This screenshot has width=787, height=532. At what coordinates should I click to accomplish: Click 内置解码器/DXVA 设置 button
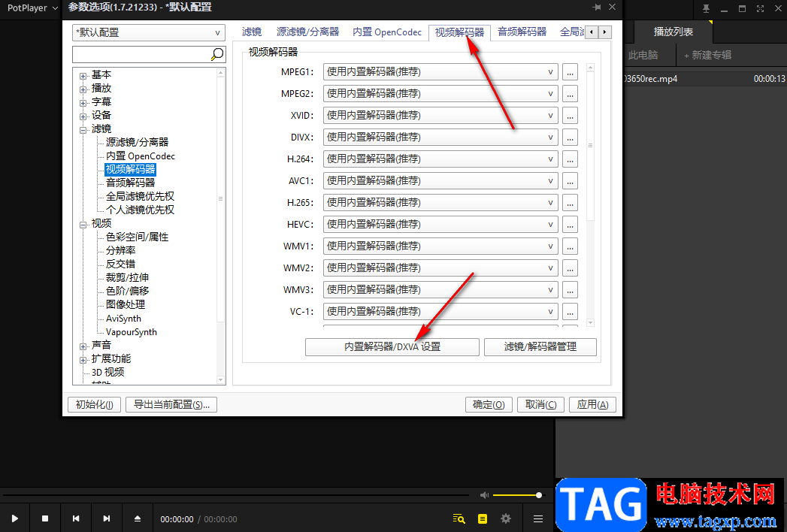pos(392,347)
